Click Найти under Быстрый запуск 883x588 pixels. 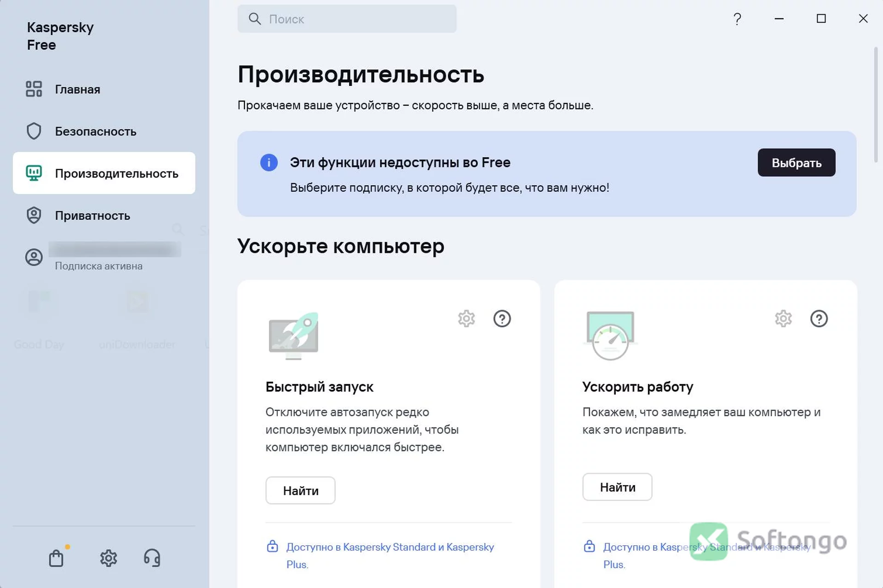pos(300,491)
